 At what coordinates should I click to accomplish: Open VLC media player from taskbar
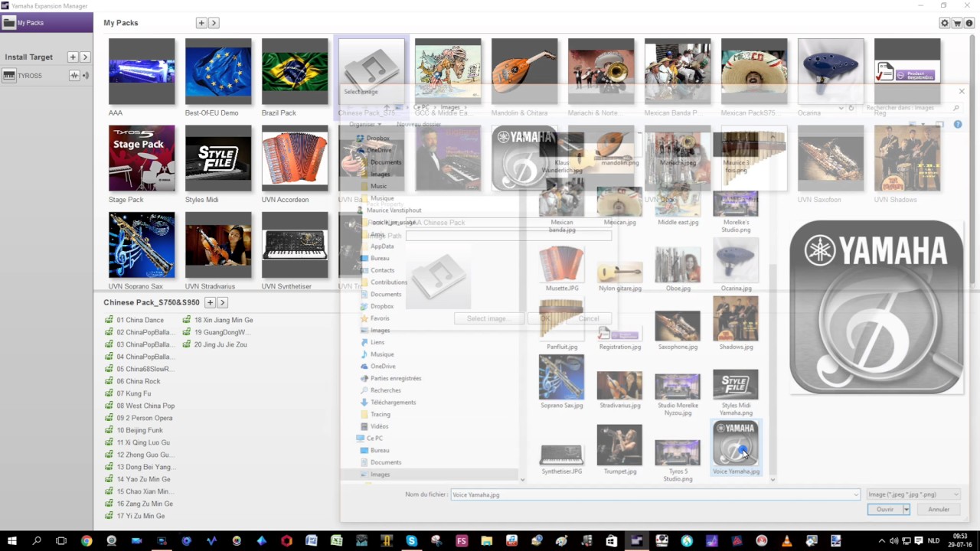pos(786,541)
